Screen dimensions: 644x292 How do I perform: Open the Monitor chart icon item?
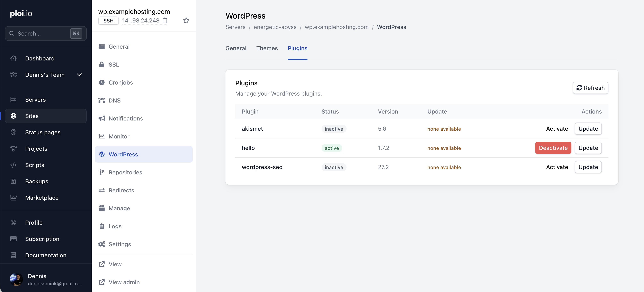101,136
